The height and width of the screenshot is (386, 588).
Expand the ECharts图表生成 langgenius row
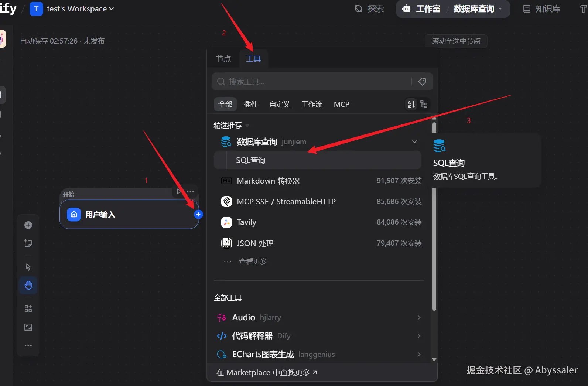point(419,354)
